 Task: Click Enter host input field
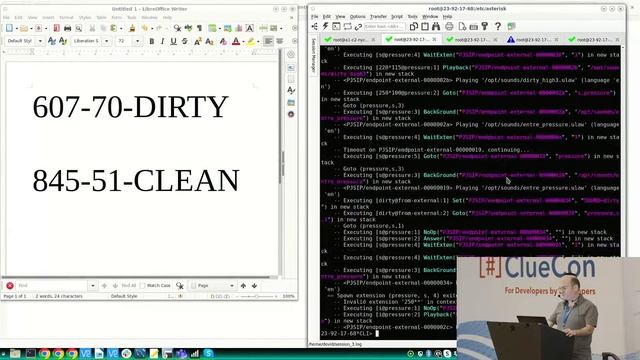pos(384,27)
